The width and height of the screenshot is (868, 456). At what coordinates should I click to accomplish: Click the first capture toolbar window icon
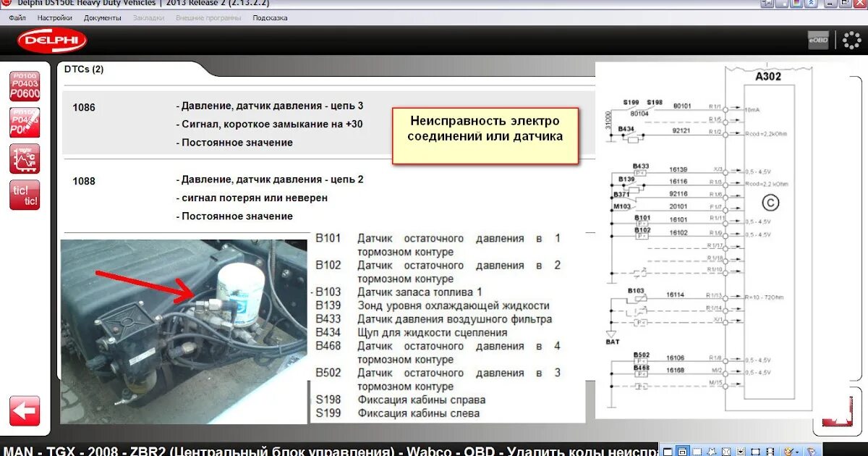668,452
